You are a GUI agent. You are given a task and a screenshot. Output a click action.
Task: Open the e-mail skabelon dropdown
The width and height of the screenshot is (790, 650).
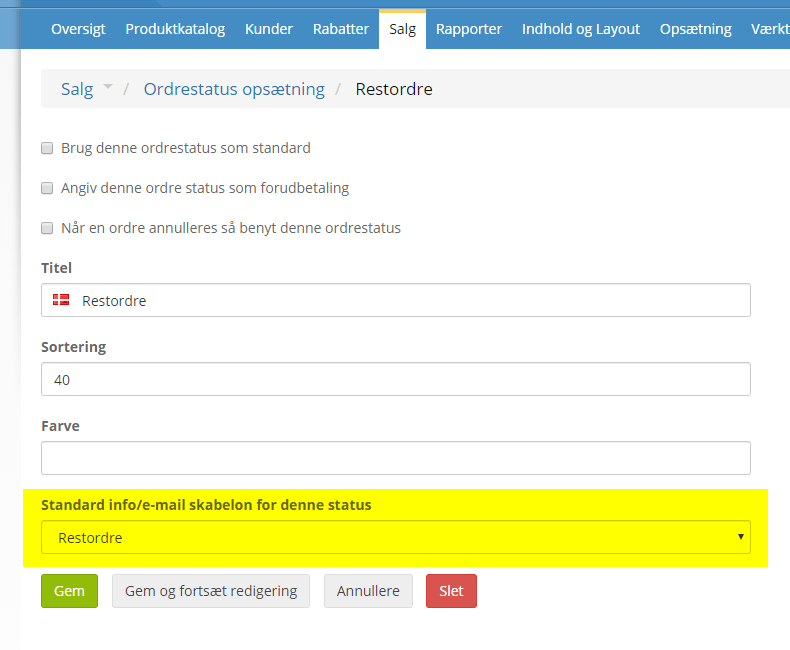(x=396, y=537)
